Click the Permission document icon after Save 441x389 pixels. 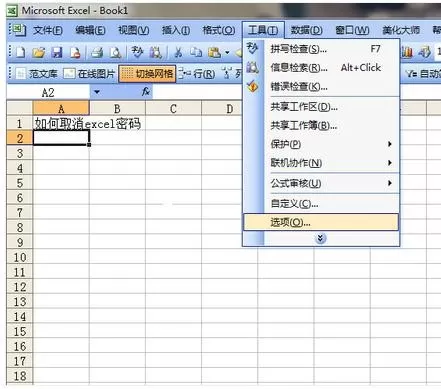pyautogui.click(x=75, y=52)
